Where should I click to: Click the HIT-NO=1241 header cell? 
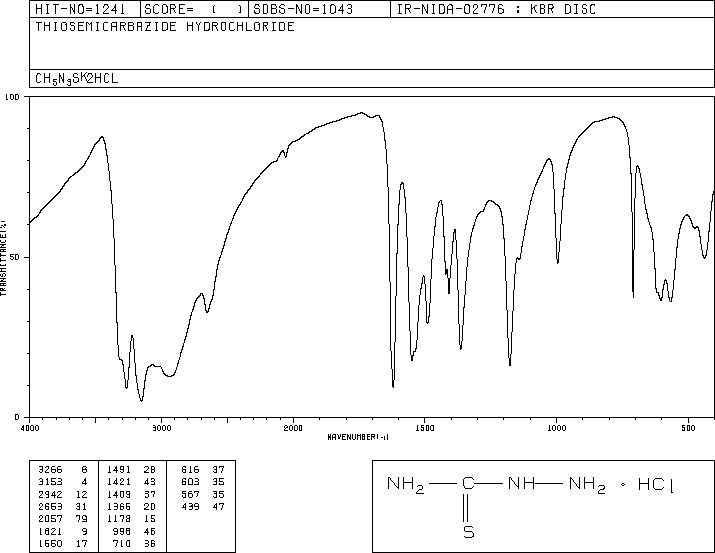79,9
